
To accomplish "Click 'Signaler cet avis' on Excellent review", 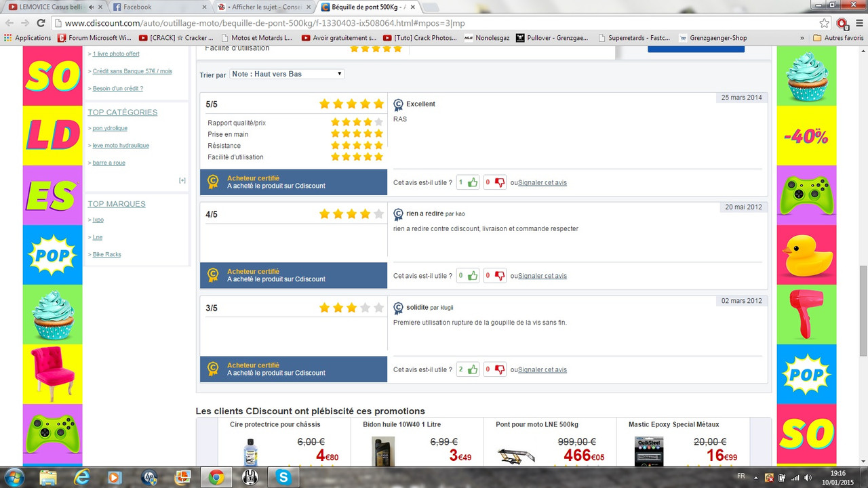I will tap(542, 183).
